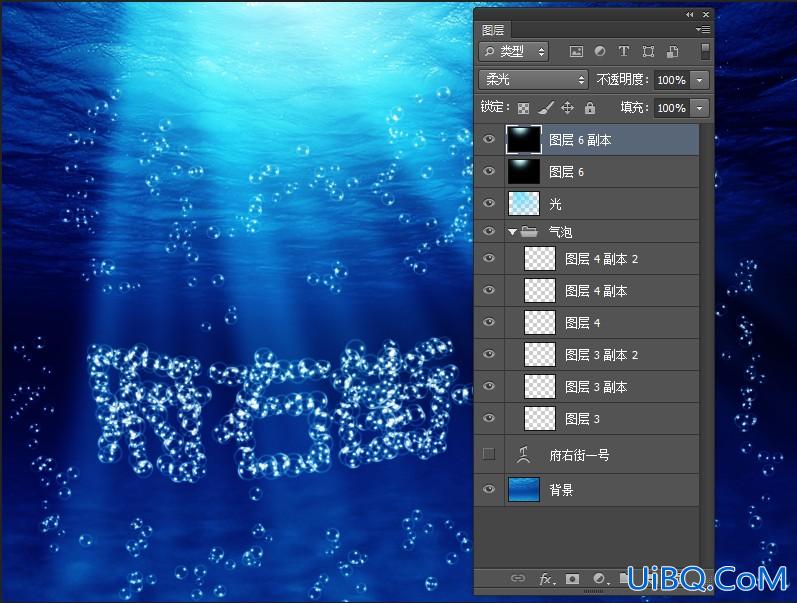
Task: Select group name 气泡
Action: [561, 232]
